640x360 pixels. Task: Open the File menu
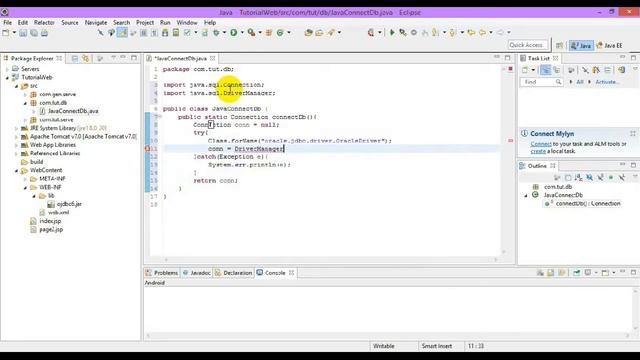tap(7, 22)
